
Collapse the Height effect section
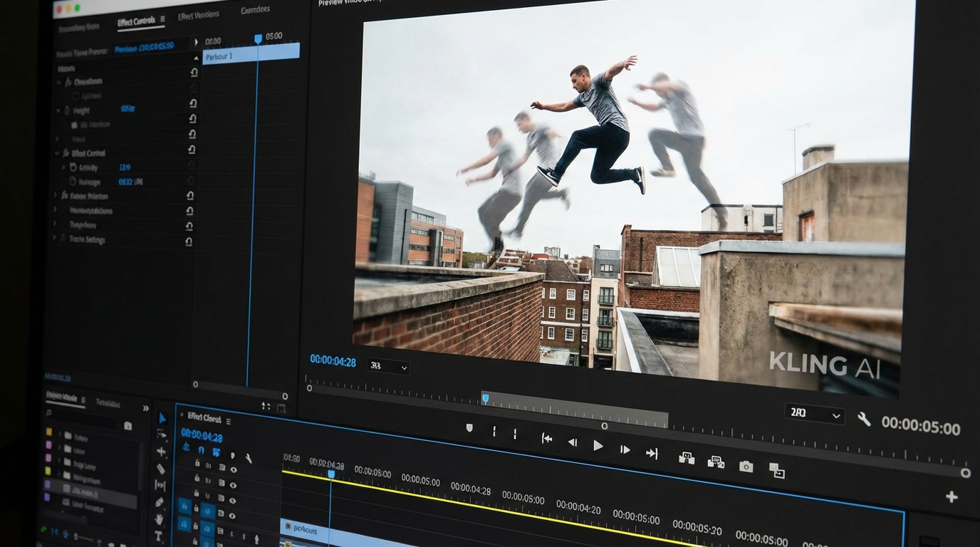point(58,110)
